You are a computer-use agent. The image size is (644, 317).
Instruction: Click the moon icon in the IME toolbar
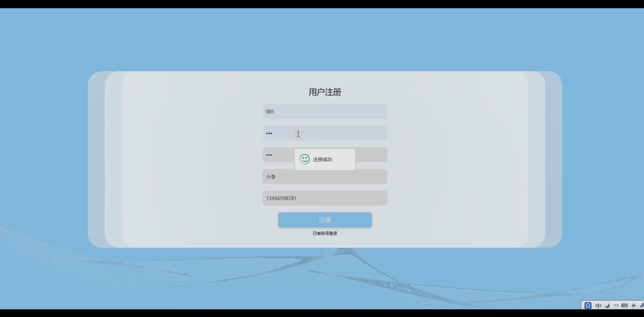(607, 306)
